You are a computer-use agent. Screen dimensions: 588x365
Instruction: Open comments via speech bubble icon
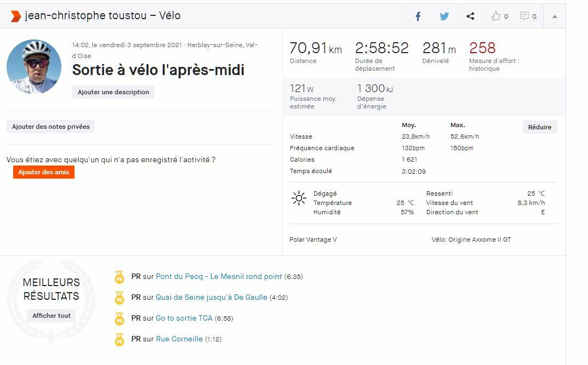pyautogui.click(x=525, y=16)
